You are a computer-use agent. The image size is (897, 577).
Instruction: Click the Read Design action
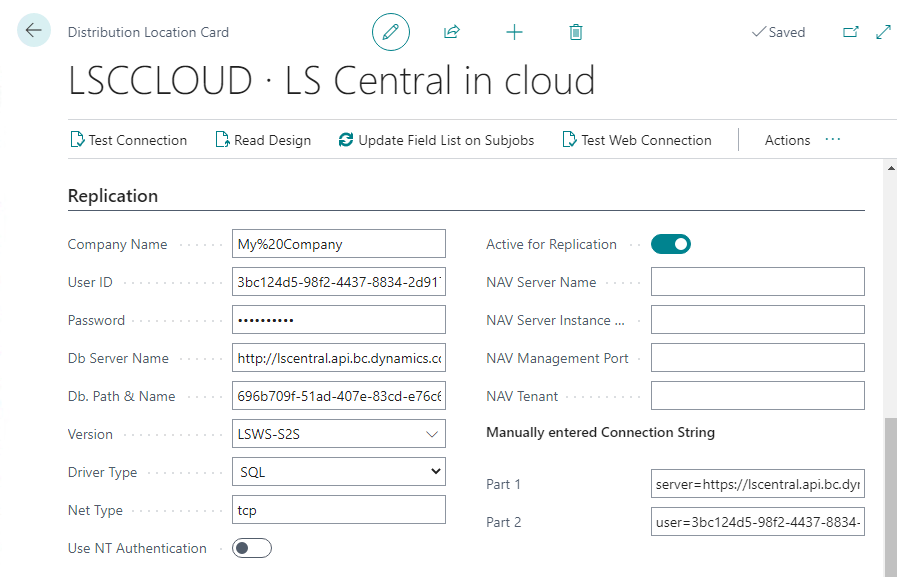[263, 140]
